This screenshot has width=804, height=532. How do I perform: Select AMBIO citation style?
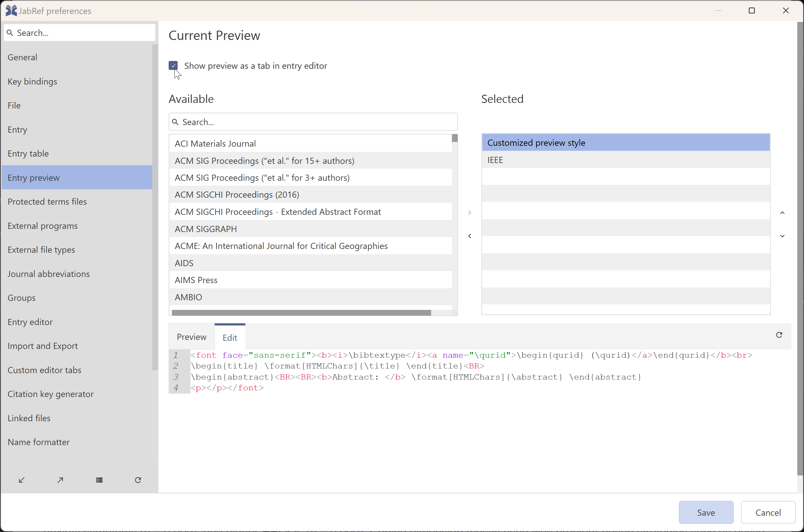(x=311, y=297)
